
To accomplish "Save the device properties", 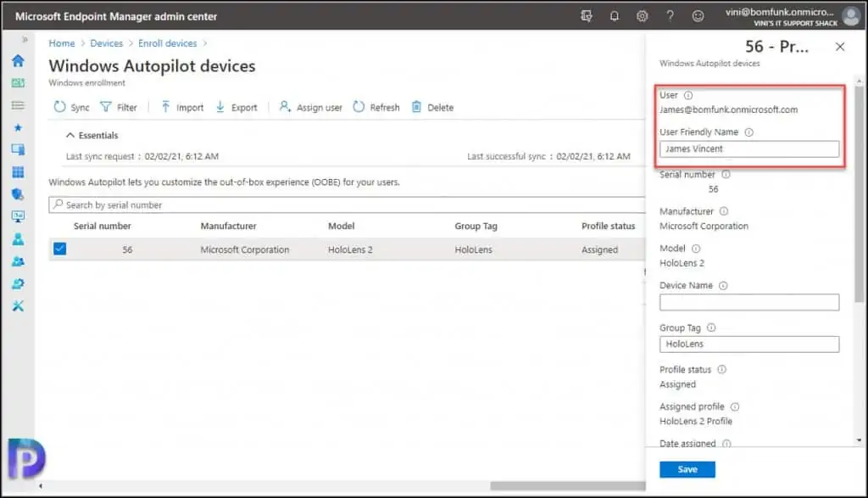I will point(687,469).
